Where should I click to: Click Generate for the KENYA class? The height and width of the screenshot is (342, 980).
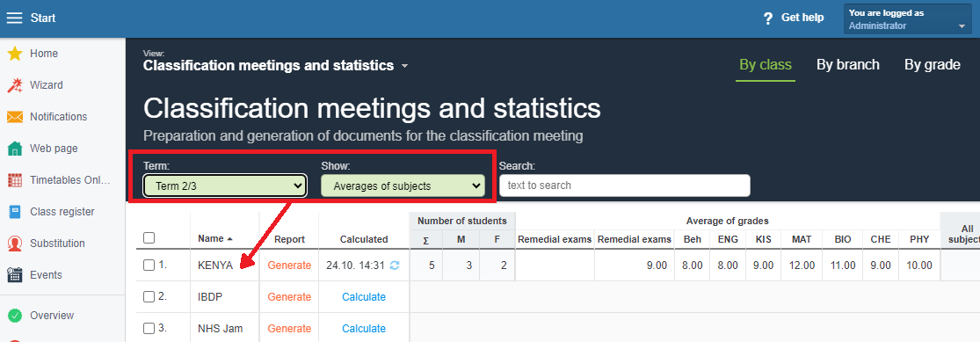(x=289, y=266)
